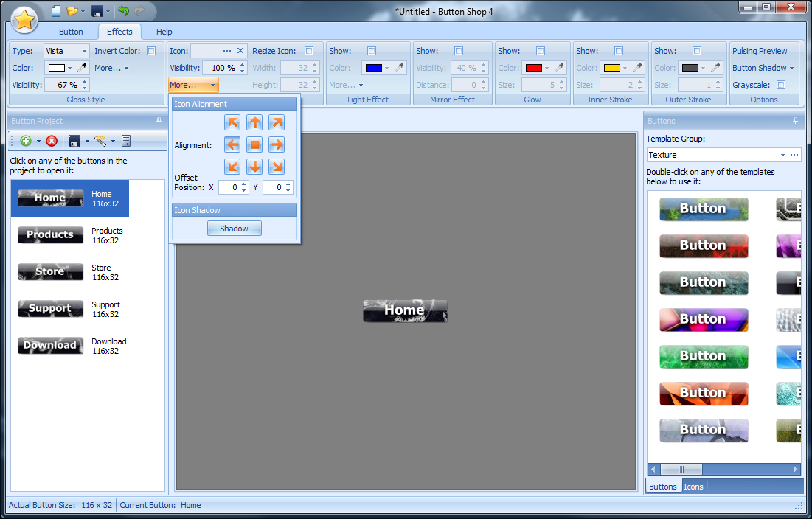Toggle the Grayscale checkbox
The image size is (812, 519).
click(x=781, y=85)
